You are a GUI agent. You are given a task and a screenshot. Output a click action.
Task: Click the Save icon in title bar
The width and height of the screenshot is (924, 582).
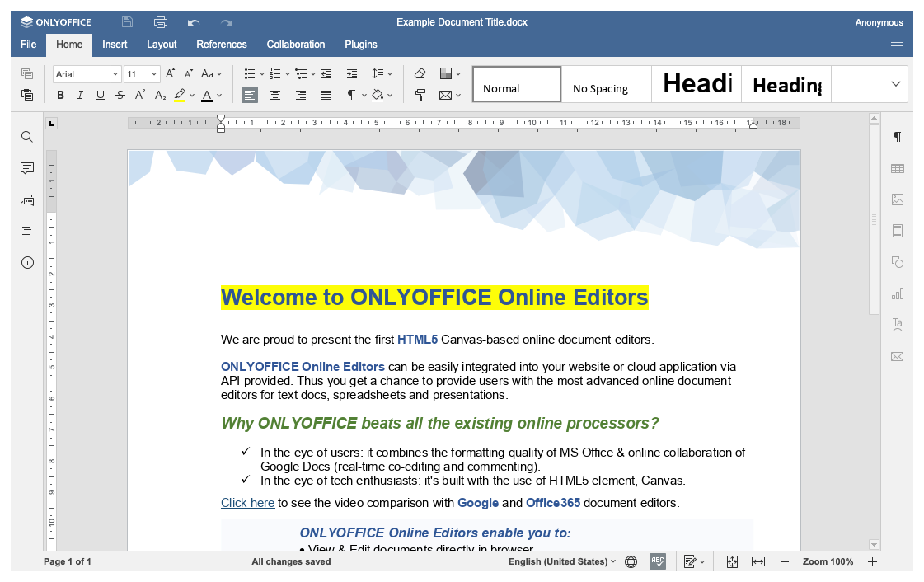point(127,22)
